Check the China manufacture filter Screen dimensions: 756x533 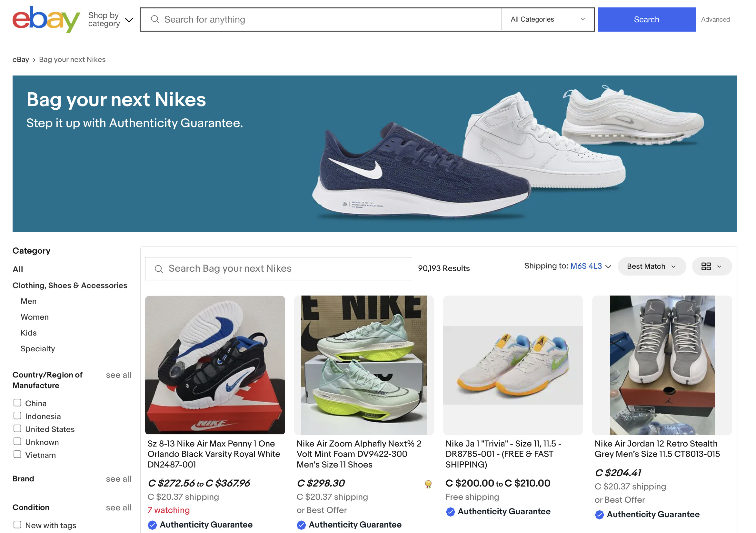pyautogui.click(x=17, y=403)
